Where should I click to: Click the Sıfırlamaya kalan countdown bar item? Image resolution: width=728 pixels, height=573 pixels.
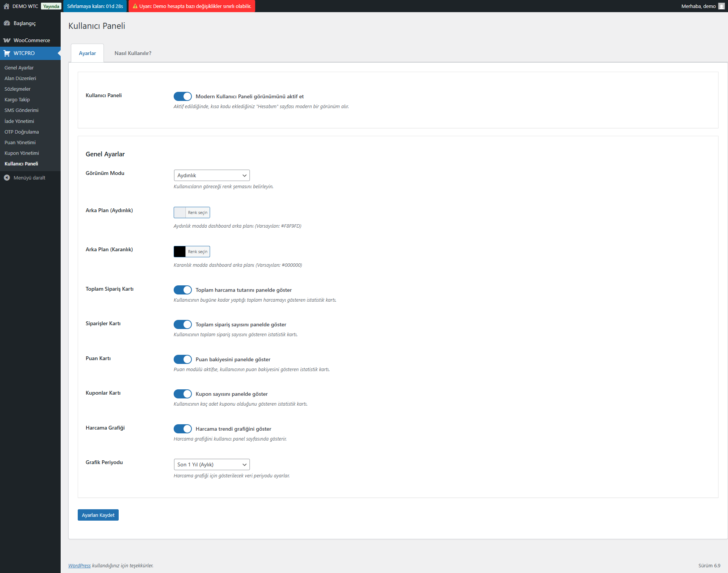point(95,6)
